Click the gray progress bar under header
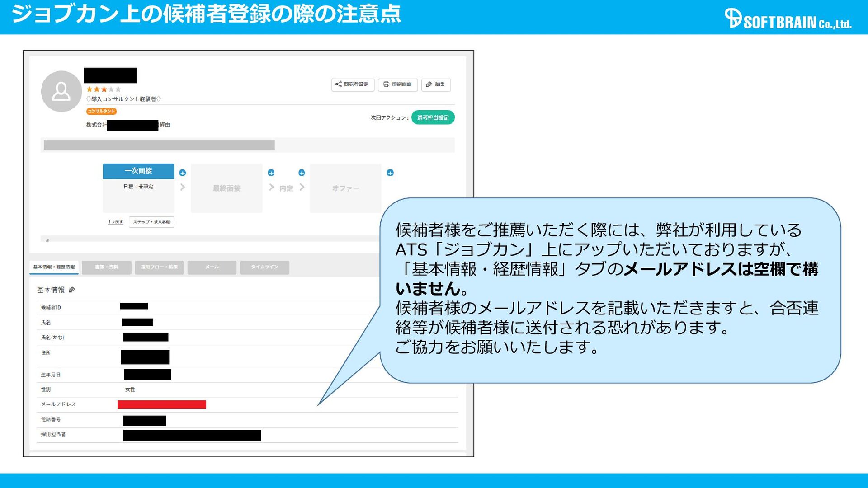868x488 pixels. [159, 145]
